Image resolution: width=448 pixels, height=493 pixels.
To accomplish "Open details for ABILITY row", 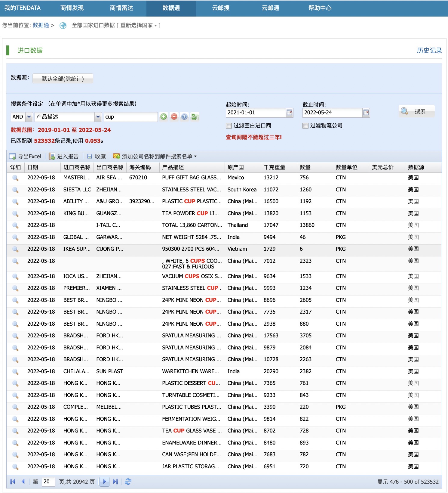I will [x=15, y=202].
